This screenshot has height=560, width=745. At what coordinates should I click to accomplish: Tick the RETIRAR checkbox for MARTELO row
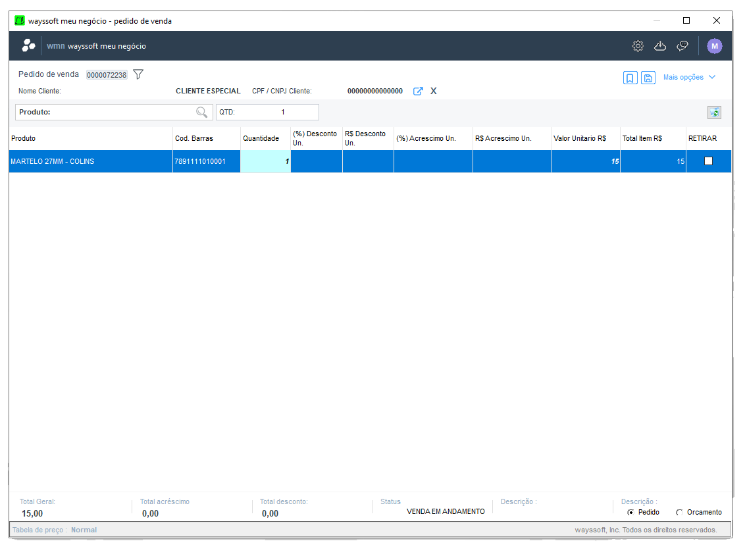(708, 161)
